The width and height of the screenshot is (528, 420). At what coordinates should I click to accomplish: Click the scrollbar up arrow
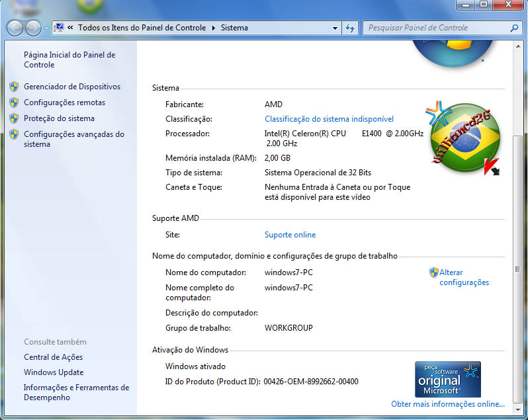coord(517,46)
